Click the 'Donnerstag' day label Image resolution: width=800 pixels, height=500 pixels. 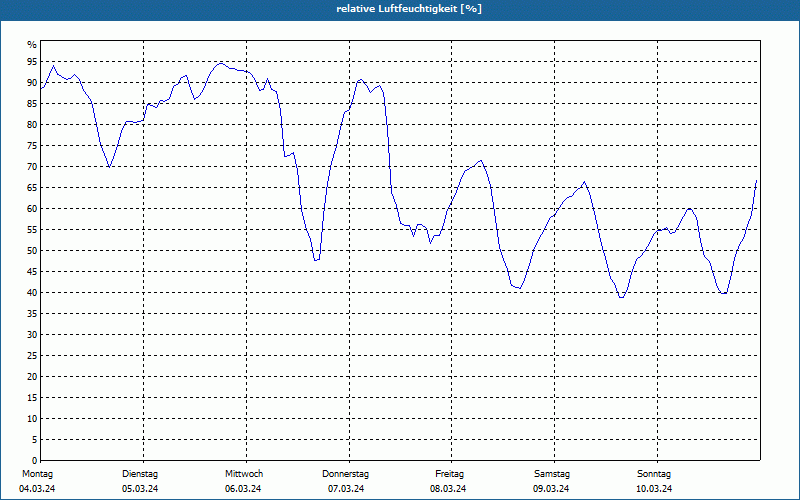tap(345, 474)
